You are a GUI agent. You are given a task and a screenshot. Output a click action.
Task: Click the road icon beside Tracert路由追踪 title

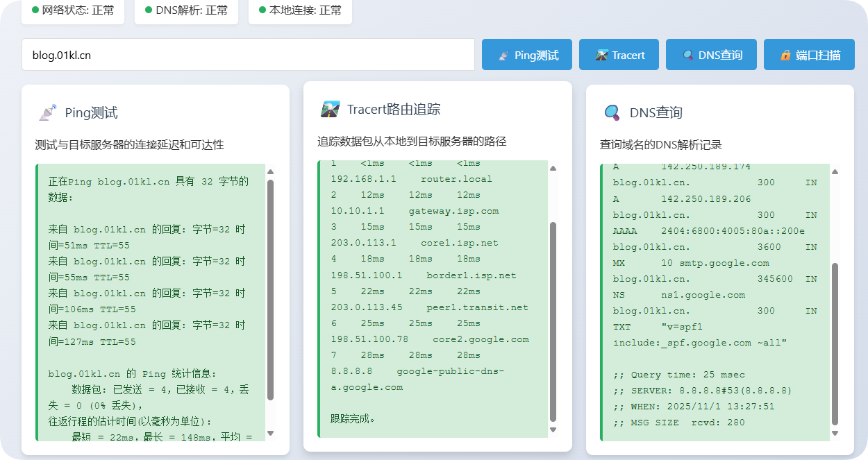330,109
